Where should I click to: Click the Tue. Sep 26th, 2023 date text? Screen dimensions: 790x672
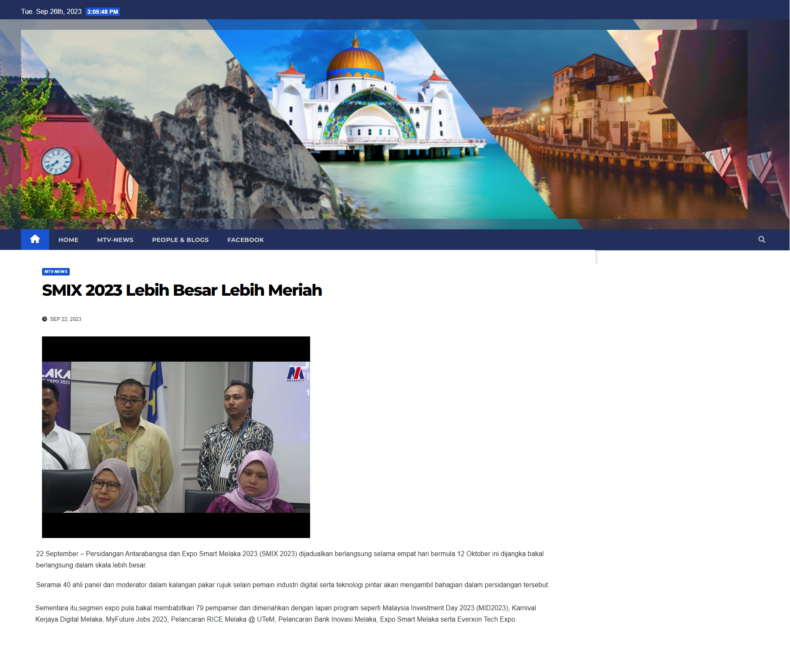[x=51, y=12]
